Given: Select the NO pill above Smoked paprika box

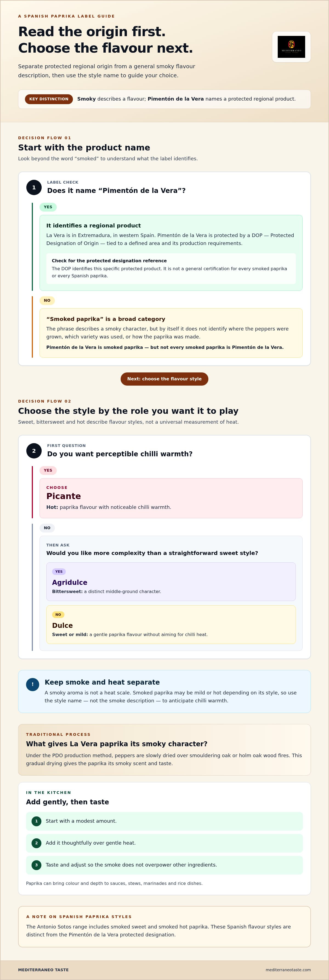Looking at the screenshot, I should click(x=47, y=301).
